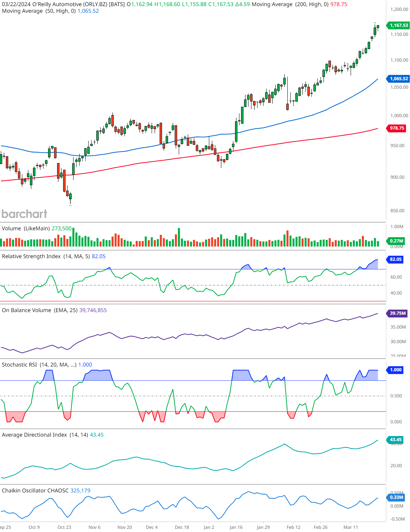Select the OBV value 39,746,855
The width and height of the screenshot is (410, 532).
(93, 310)
